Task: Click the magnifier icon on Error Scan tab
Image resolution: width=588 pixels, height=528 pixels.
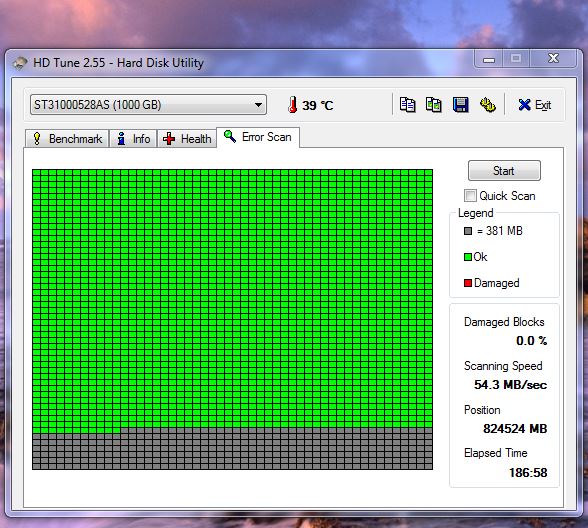Action: coord(230,136)
